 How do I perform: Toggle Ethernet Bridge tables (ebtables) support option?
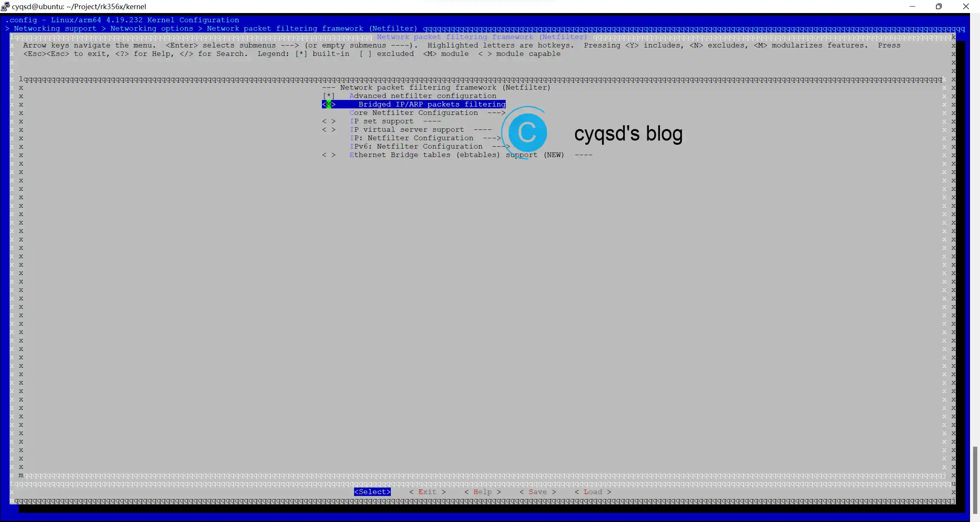coord(329,155)
